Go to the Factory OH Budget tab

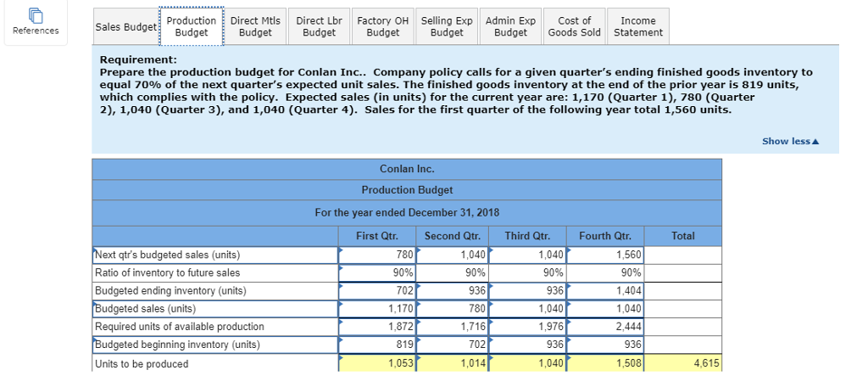click(383, 26)
